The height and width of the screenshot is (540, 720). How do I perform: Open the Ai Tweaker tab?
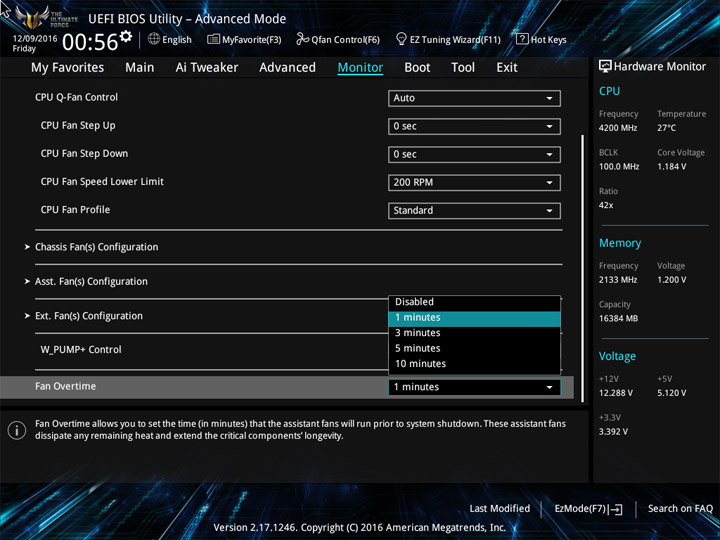[207, 68]
